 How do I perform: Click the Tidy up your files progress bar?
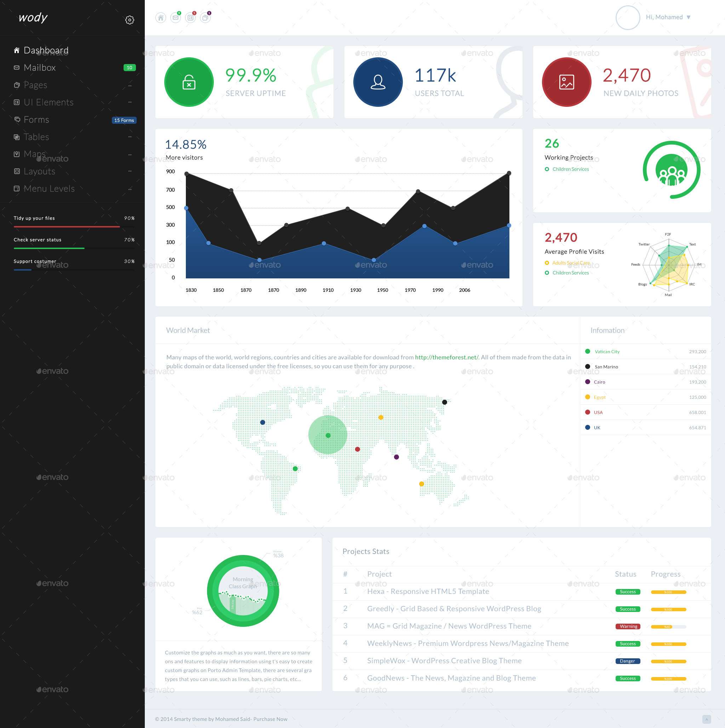pos(67,227)
